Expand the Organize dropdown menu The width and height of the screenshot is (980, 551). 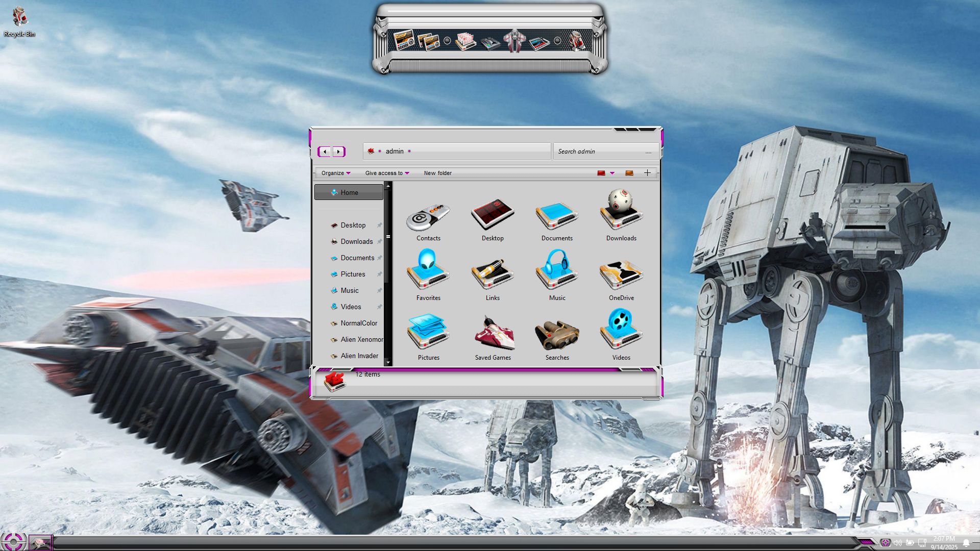coord(336,173)
